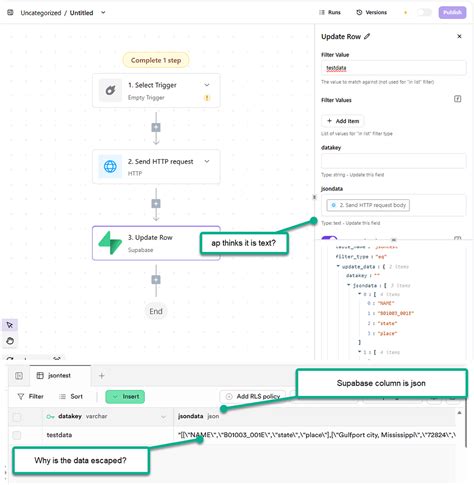The width and height of the screenshot is (474, 485).
Task: Click plus icon below Update Row step
Action: 156,280
